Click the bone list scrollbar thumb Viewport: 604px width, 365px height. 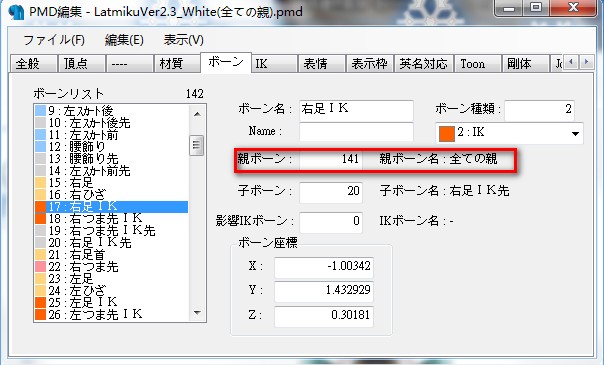(x=197, y=145)
